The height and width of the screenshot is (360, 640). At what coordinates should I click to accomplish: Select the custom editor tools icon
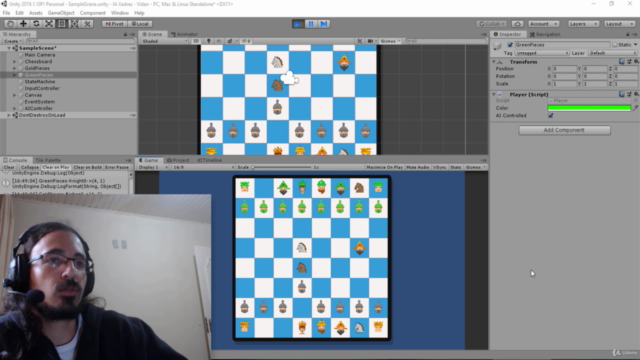[87, 24]
